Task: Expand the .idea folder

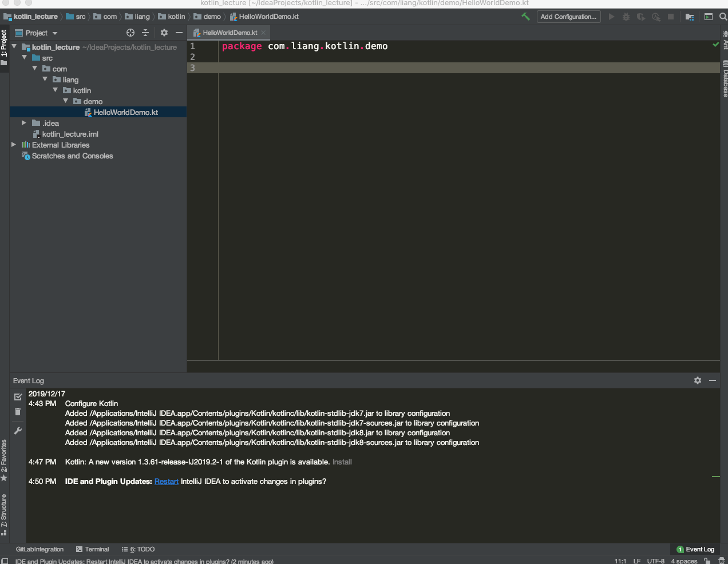Action: pyautogui.click(x=24, y=122)
